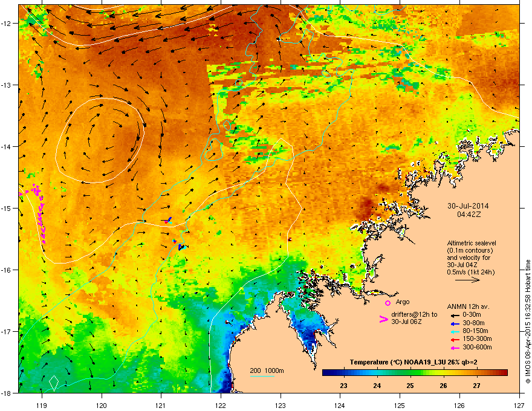
Task: Click longitude axis label 125
Action: 400,405
